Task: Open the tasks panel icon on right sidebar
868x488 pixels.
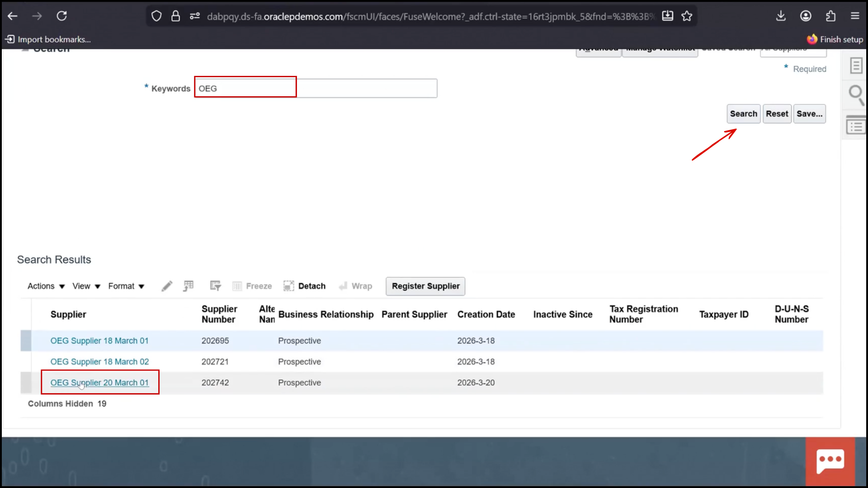Action: pos(856,125)
